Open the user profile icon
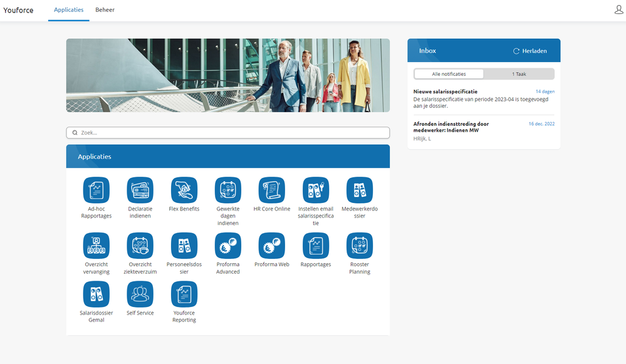The height and width of the screenshot is (364, 626). click(619, 9)
